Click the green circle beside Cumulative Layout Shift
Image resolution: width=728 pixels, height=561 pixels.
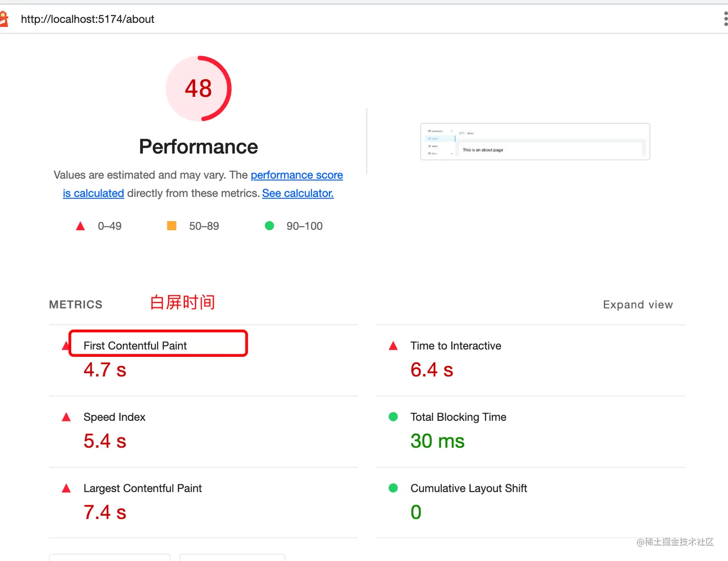pyautogui.click(x=393, y=488)
